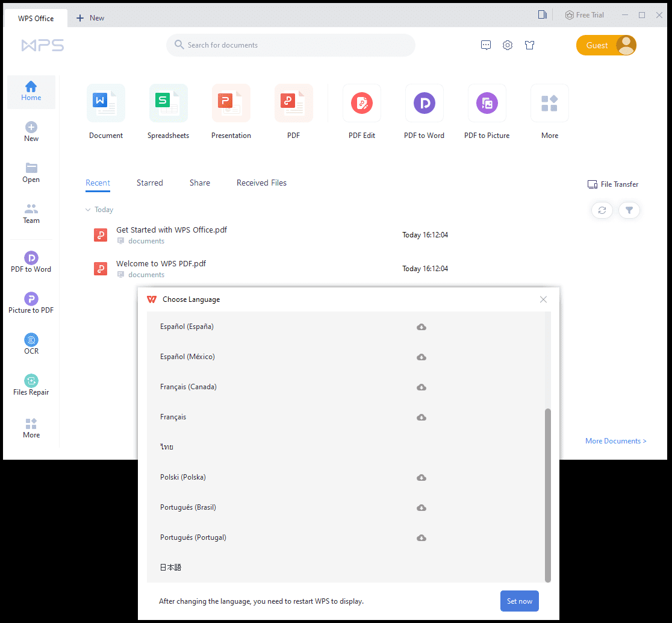Open the OCR tool
The height and width of the screenshot is (623, 672).
click(x=31, y=344)
